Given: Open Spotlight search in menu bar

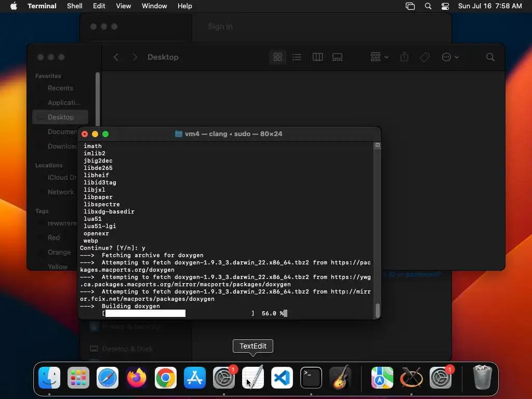Looking at the screenshot, I should [428, 6].
